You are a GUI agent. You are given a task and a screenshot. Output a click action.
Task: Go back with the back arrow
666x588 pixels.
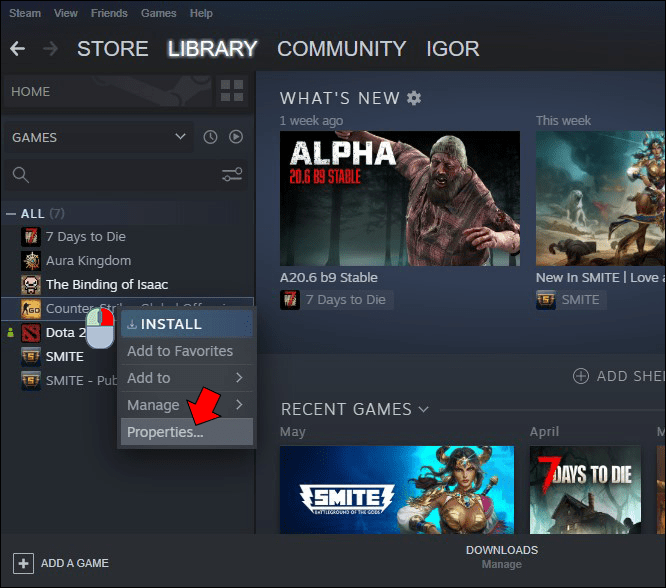click(17, 48)
